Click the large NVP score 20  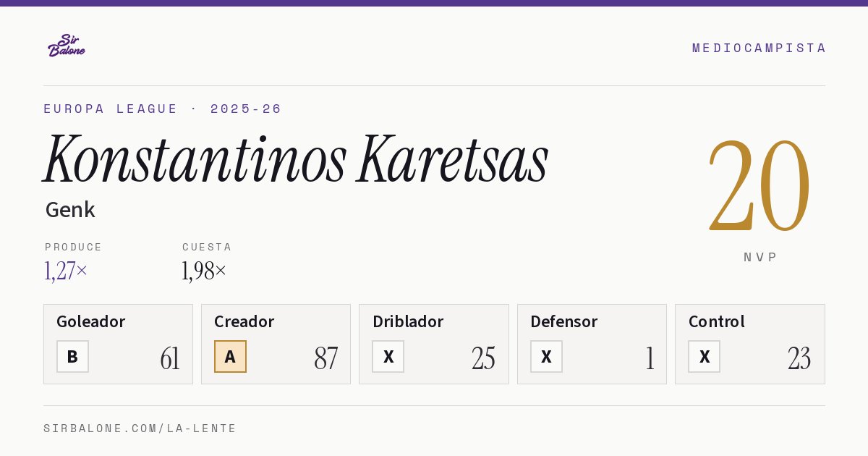759,185
